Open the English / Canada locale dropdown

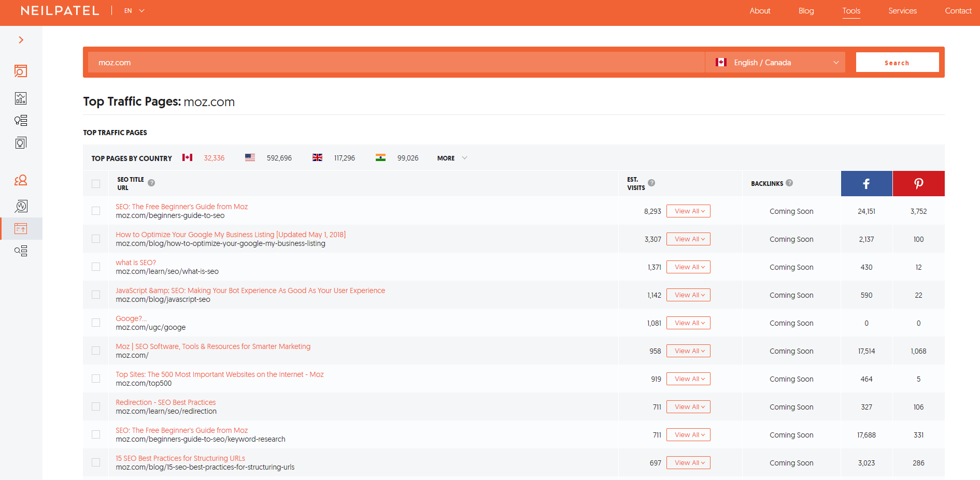coord(775,62)
